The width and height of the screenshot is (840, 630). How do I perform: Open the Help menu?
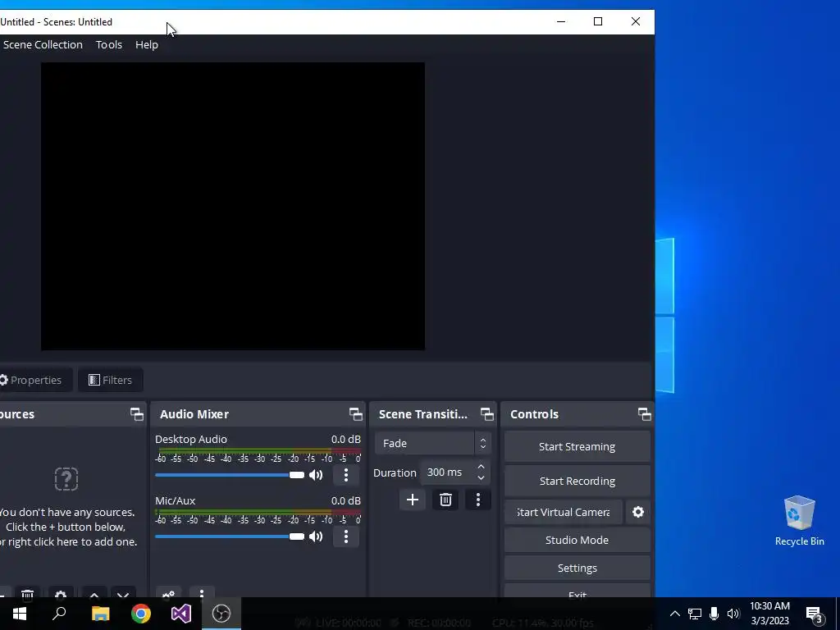[146, 44]
